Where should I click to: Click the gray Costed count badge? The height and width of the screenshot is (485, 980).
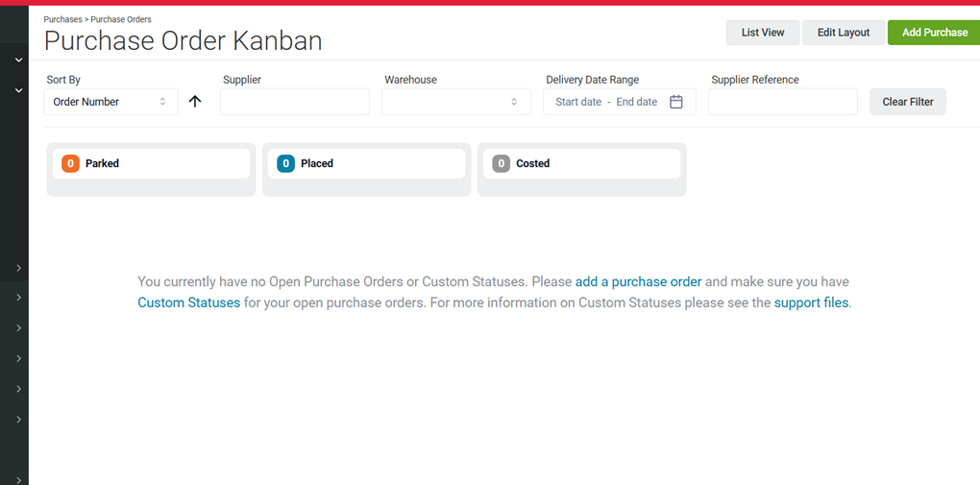click(x=502, y=164)
